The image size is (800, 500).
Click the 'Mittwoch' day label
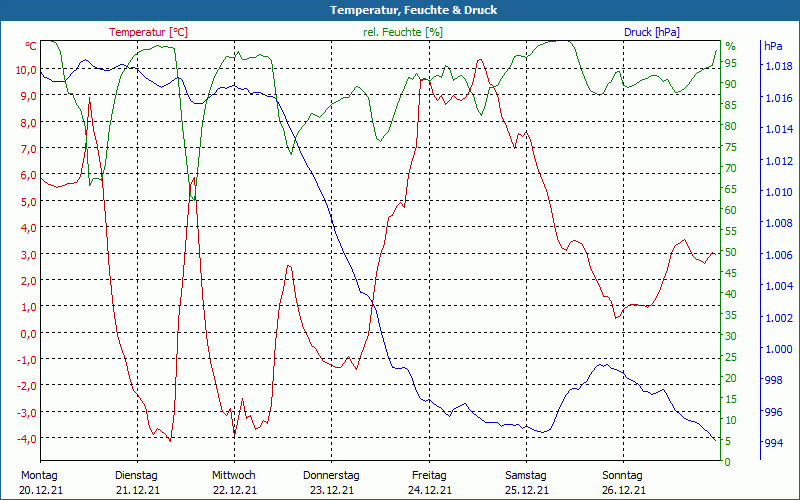point(234,476)
